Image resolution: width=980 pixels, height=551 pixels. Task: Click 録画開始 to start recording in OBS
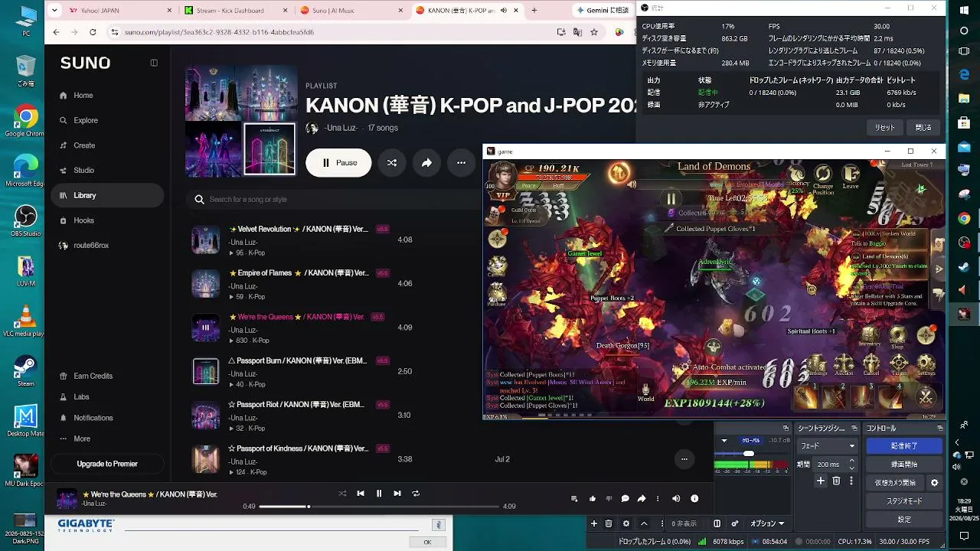904,465
